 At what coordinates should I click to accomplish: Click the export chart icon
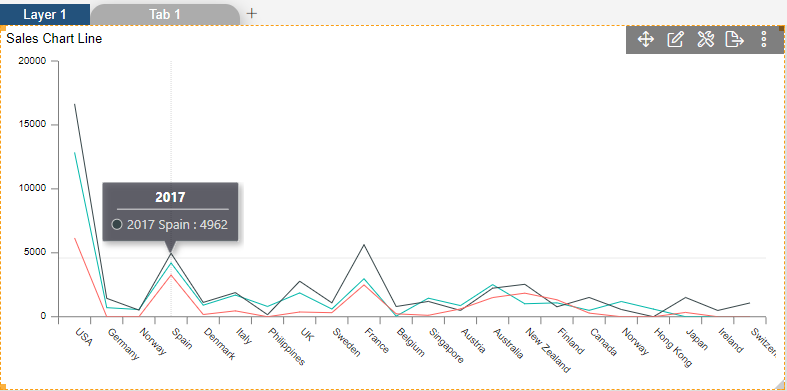click(x=734, y=39)
